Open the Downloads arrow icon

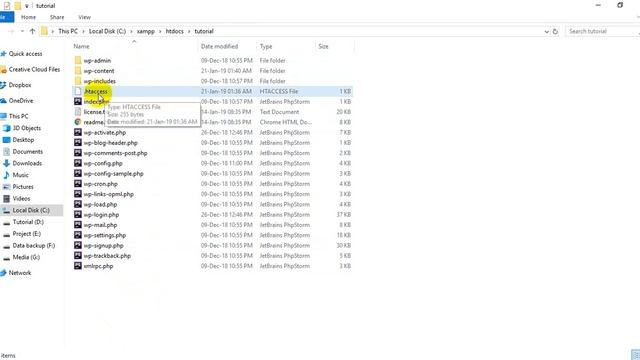tap(7, 163)
